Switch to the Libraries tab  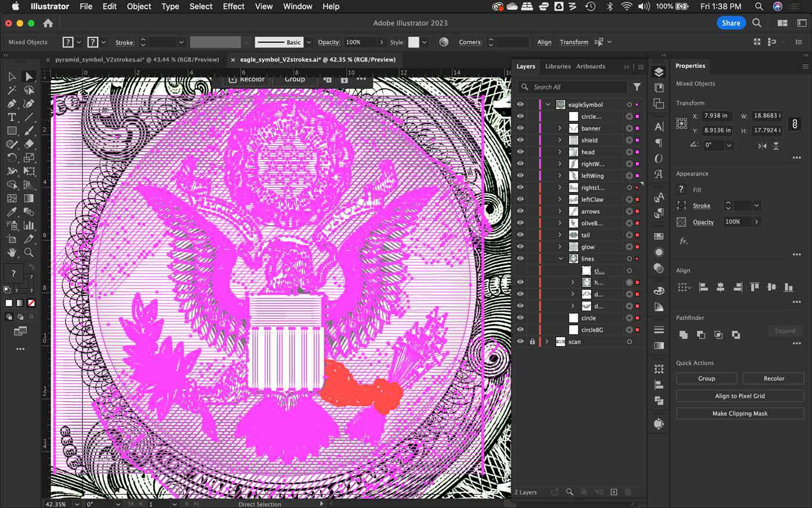tap(557, 66)
